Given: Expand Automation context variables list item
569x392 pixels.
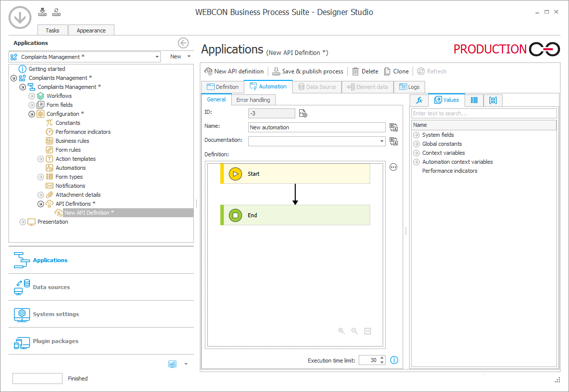Looking at the screenshot, I should tap(416, 162).
